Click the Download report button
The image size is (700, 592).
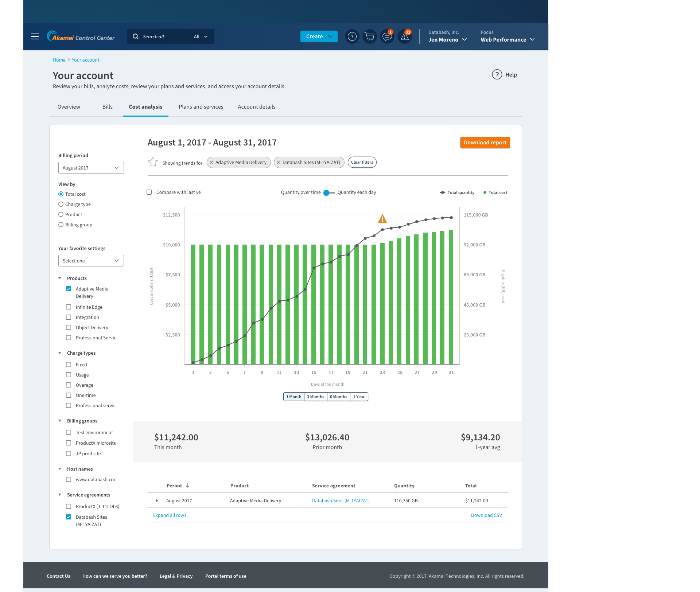tap(485, 143)
